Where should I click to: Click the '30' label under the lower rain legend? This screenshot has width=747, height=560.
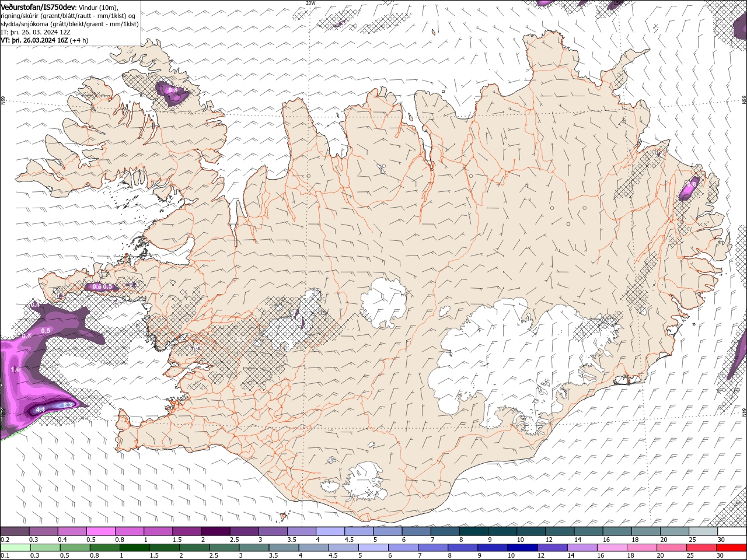(720, 555)
